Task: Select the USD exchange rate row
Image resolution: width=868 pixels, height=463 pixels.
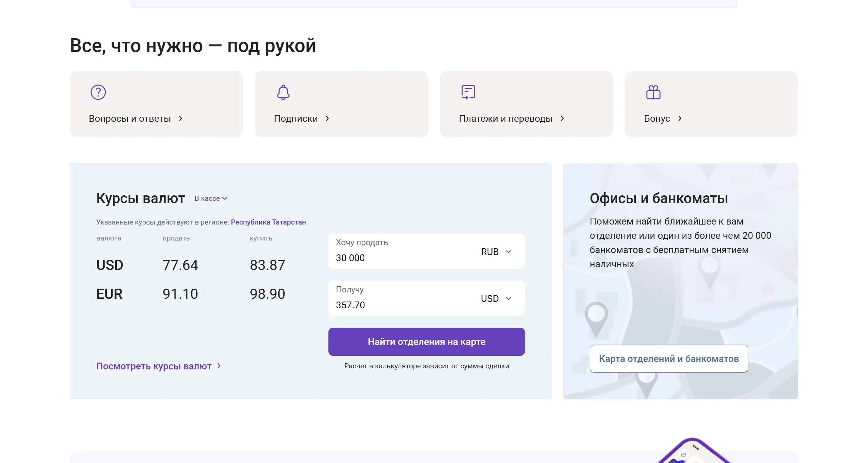Action: (x=190, y=265)
